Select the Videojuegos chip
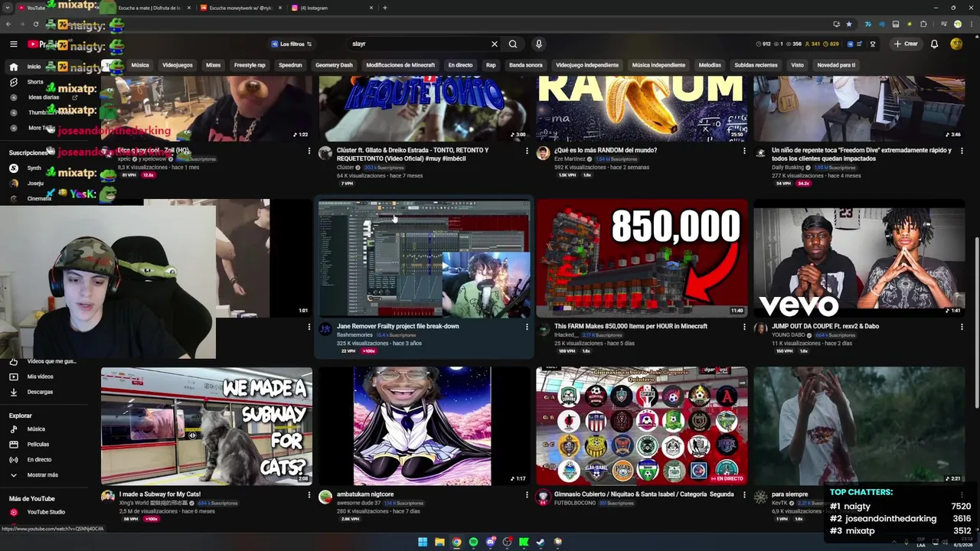Screen dimensions: 980x551 coord(178,65)
